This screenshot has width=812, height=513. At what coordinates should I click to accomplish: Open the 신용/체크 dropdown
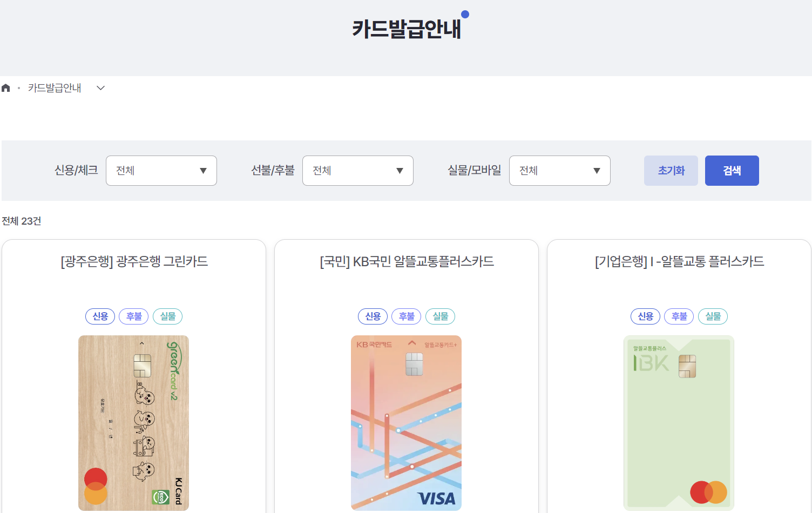pos(161,171)
